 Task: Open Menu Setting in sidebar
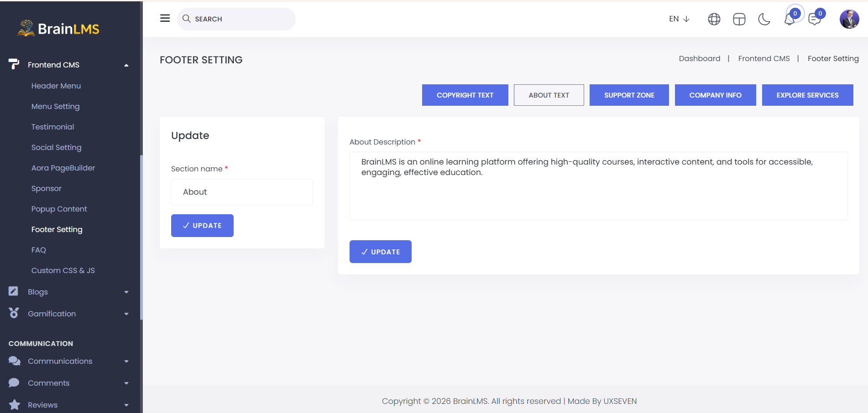[55, 106]
